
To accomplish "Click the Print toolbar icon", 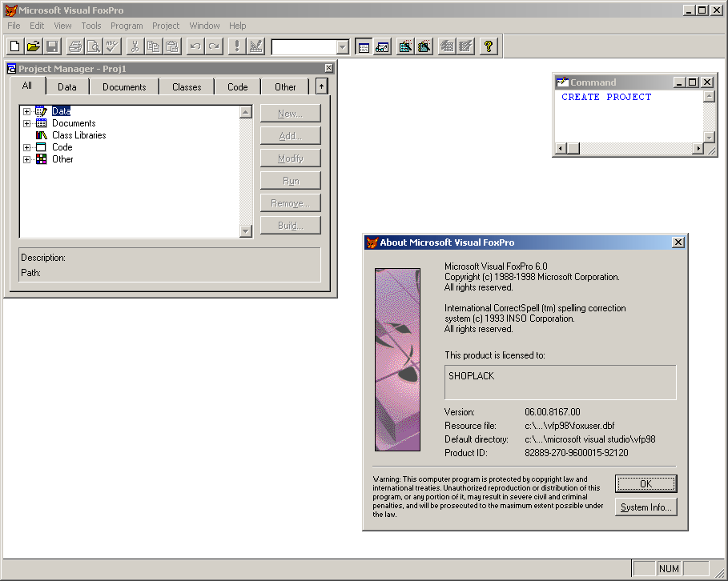I will pyautogui.click(x=75, y=46).
